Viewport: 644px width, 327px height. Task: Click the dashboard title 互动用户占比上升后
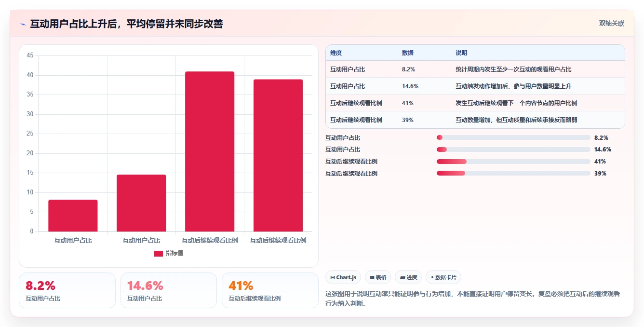(x=126, y=24)
